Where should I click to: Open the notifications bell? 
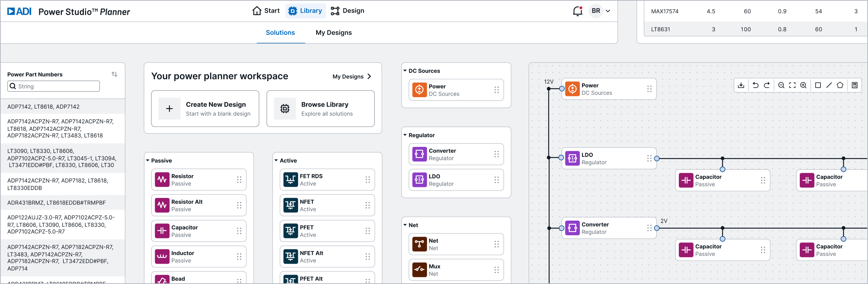pos(578,11)
